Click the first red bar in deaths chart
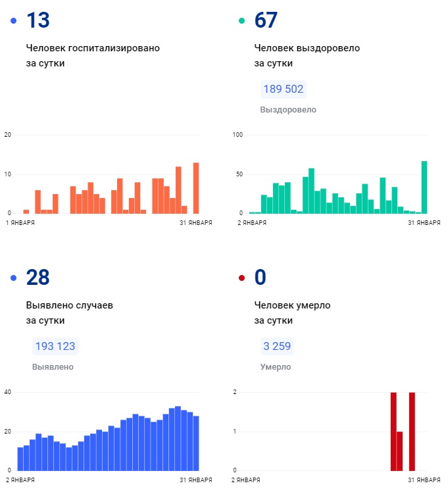Viewport: 448px width, 498px height. tap(393, 432)
